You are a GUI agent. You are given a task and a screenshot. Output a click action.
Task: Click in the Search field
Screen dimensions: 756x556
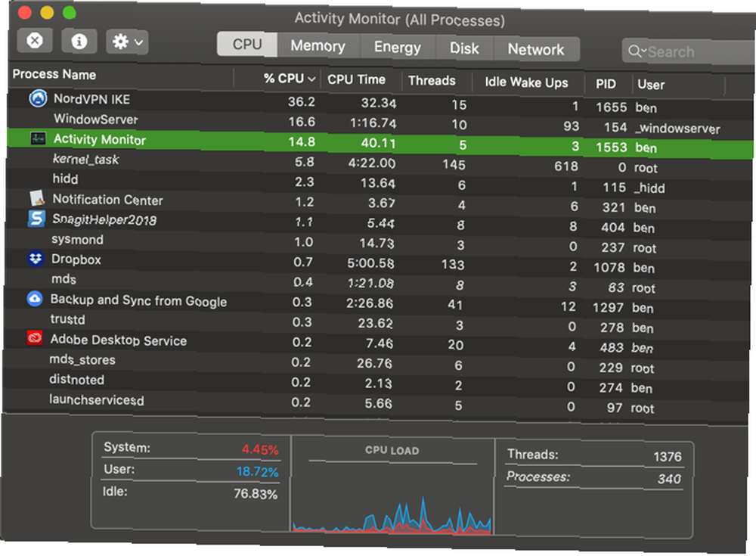[689, 51]
